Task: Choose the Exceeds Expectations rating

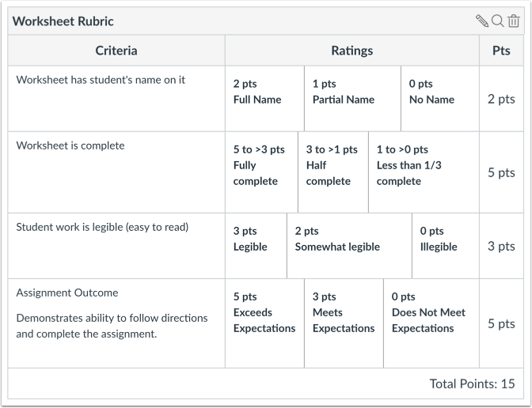Action: (x=264, y=323)
